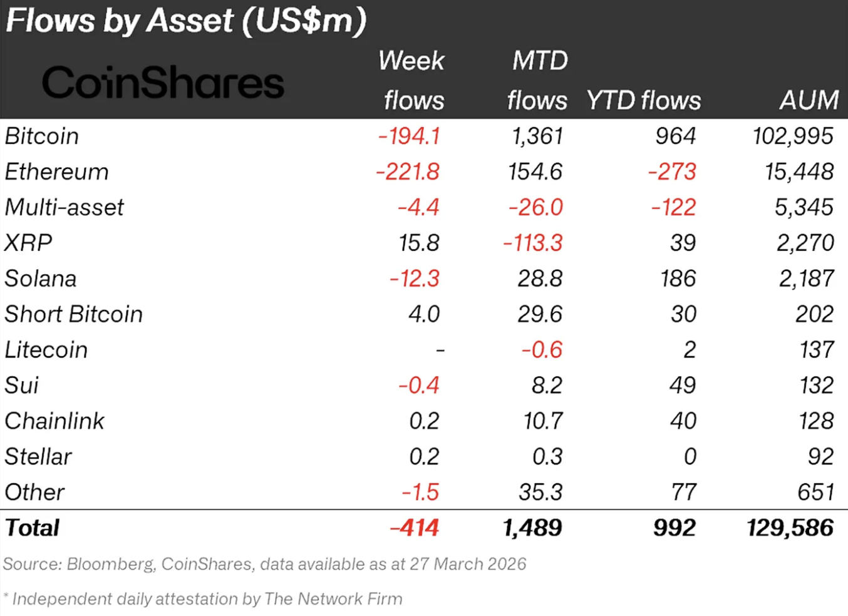Viewport: 848px width, 616px height.
Task: Select the MTD flows column header
Action: click(x=538, y=81)
